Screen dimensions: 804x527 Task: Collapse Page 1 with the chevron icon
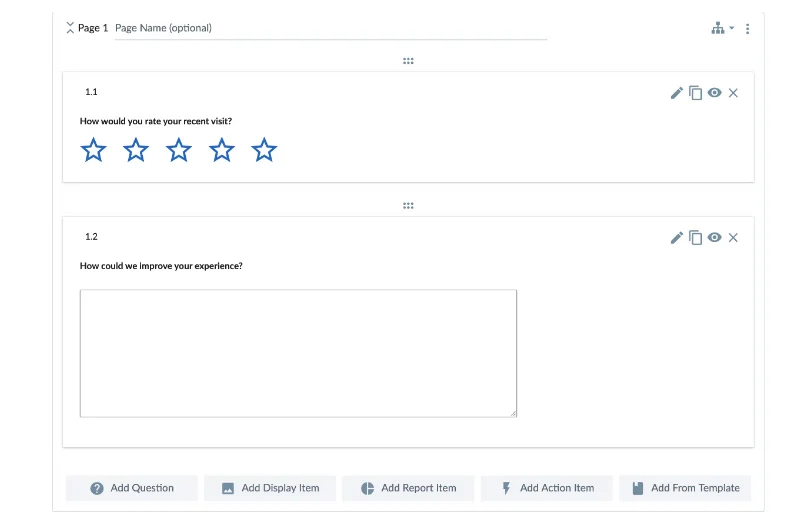click(70, 28)
